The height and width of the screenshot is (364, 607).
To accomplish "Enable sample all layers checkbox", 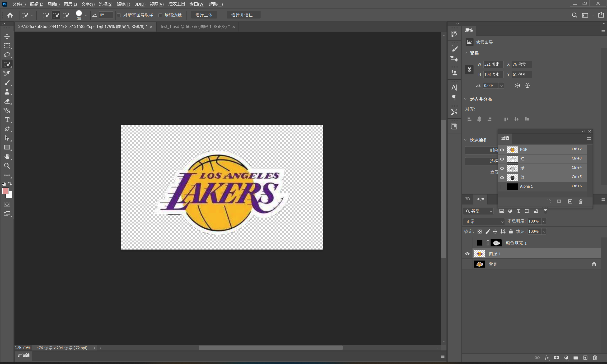I will pos(119,15).
